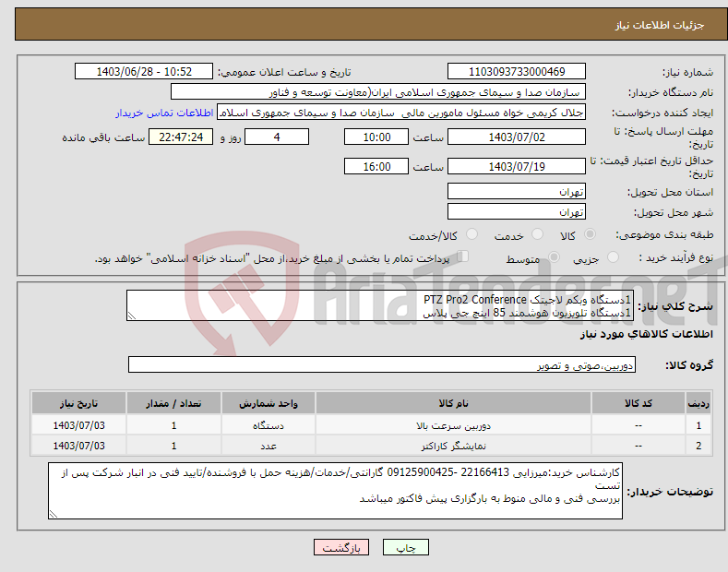Image resolution: width=728 pixels, height=572 pixels.
Task: Click the response deadline date 1403/07/02
Action: (517, 137)
